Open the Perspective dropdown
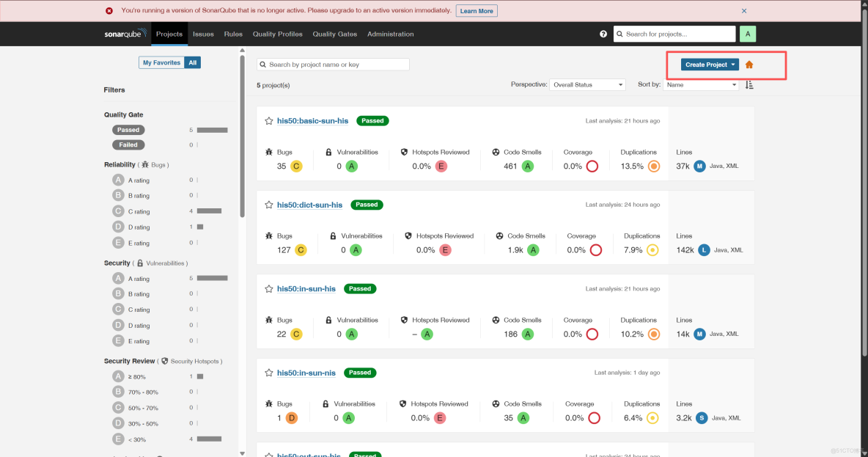Viewport: 868px width, 457px height. (587, 84)
